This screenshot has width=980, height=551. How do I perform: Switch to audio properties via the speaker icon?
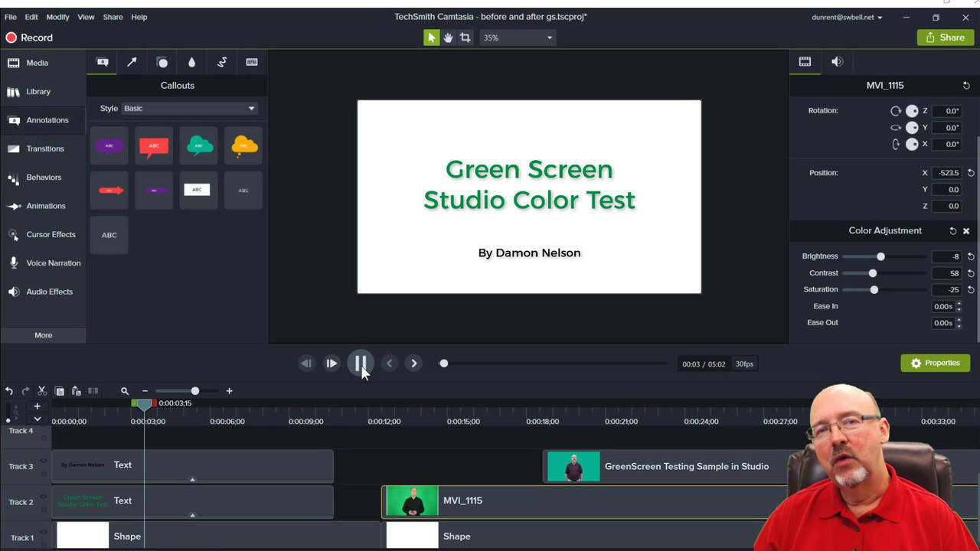(837, 62)
